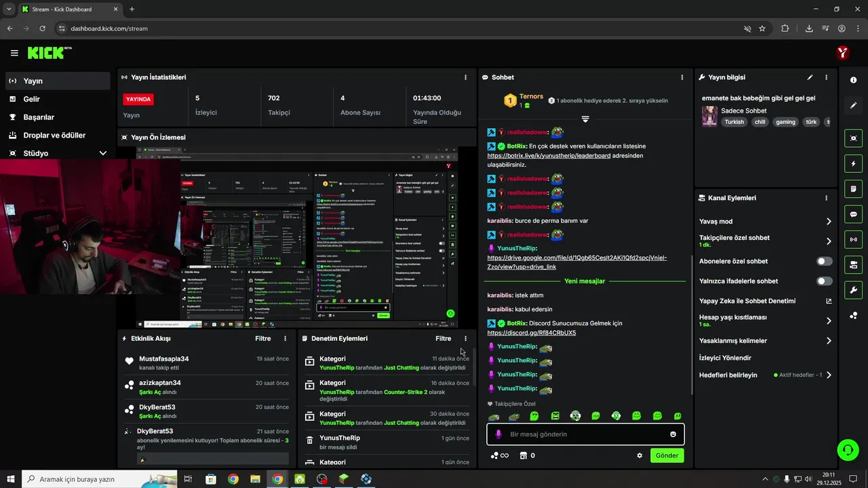Send chat message with Gönder button
This screenshot has width=868, height=488.
tap(667, 455)
